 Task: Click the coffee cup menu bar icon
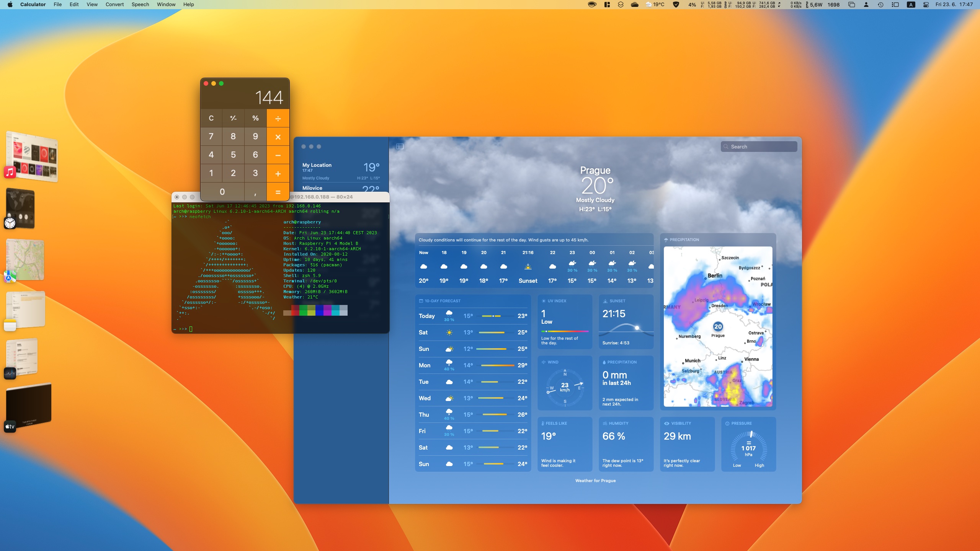[592, 5]
